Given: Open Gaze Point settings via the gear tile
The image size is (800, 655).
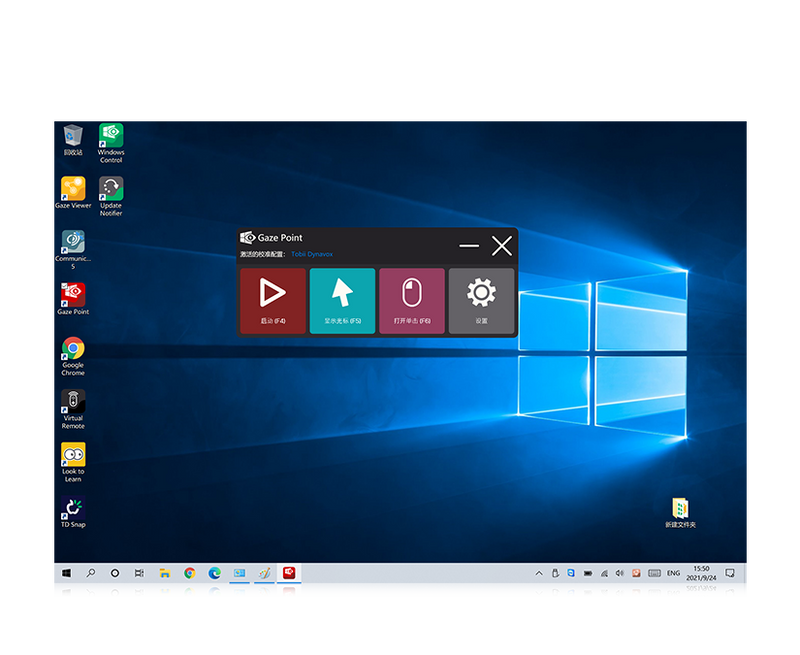Looking at the screenshot, I should pyautogui.click(x=481, y=301).
